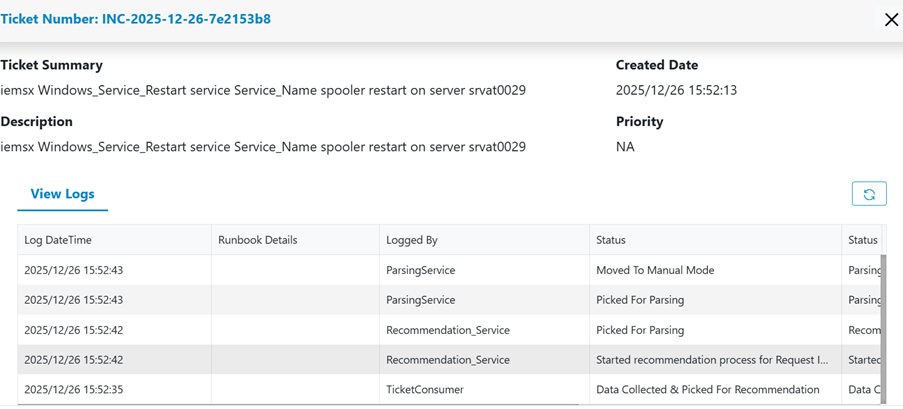This screenshot has height=409, width=903.
Task: Click the Description text below Description label
Action: pos(263,147)
